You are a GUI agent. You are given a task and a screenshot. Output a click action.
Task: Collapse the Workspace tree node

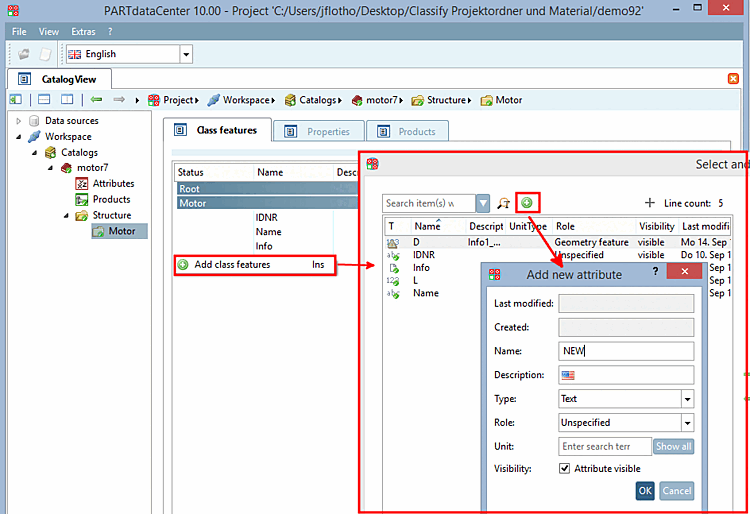(x=19, y=137)
